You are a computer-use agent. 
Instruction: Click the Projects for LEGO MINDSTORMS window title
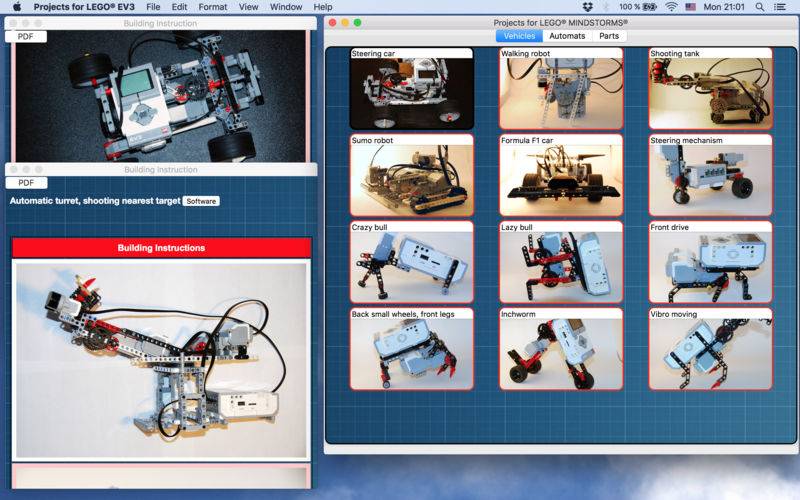pyautogui.click(x=560, y=22)
